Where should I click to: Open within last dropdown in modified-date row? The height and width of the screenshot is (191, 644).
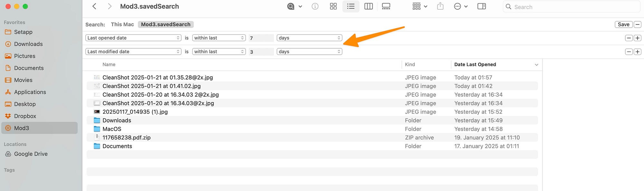click(219, 52)
